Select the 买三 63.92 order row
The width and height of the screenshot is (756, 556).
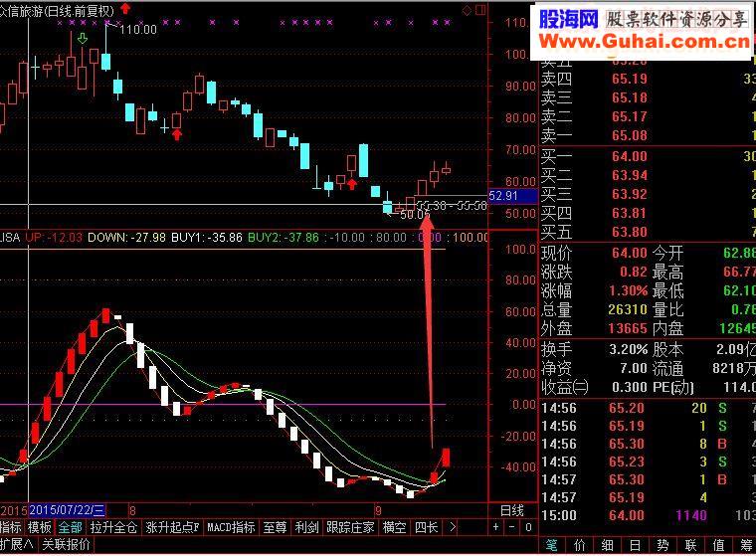(x=647, y=194)
